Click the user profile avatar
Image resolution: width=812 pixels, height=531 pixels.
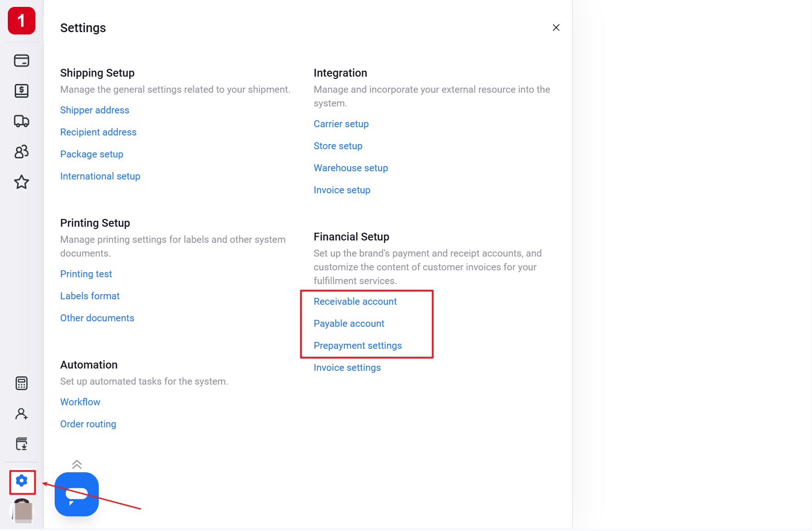pyautogui.click(x=22, y=511)
